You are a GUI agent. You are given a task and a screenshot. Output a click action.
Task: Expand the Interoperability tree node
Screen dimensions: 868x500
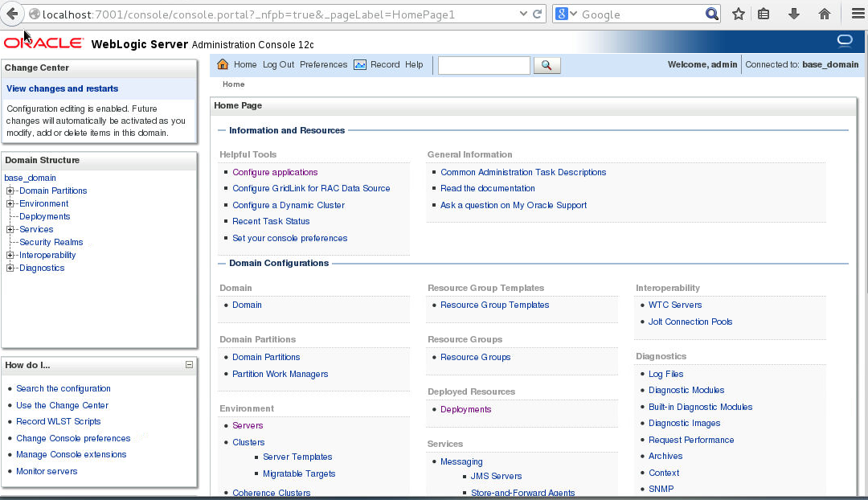tap(10, 256)
